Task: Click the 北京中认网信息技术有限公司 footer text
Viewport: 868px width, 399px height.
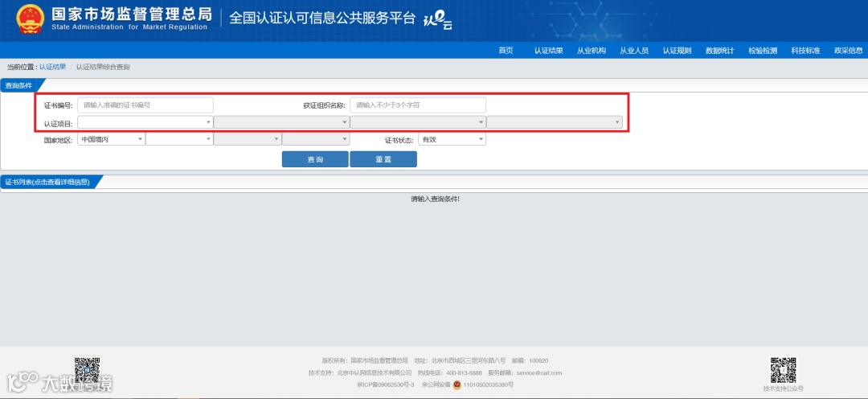Action: 375,372
